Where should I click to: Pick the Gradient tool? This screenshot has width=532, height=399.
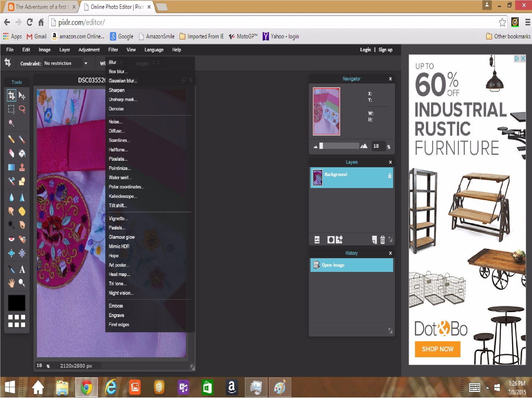[11, 167]
